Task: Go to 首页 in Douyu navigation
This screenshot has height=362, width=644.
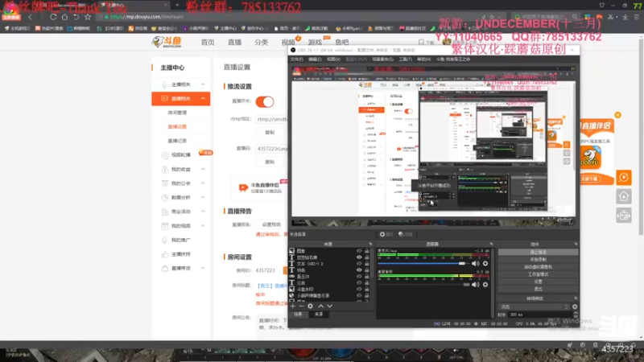Action: (x=208, y=43)
